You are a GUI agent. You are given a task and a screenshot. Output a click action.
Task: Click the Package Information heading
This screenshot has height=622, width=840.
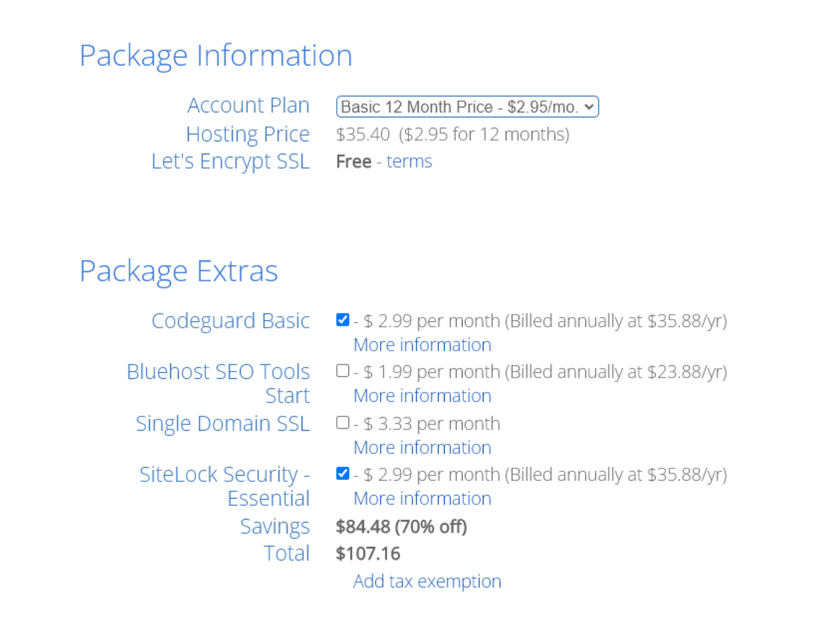tap(216, 56)
